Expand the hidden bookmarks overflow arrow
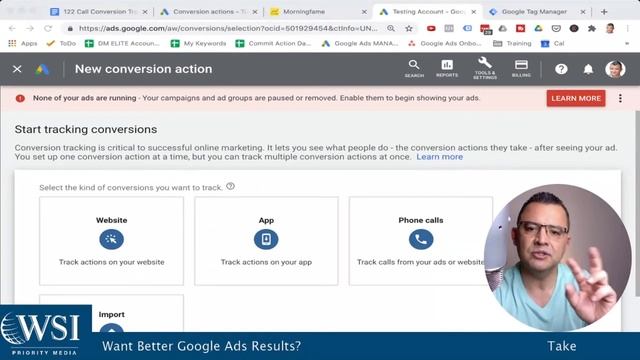The image size is (640, 360). click(x=627, y=43)
